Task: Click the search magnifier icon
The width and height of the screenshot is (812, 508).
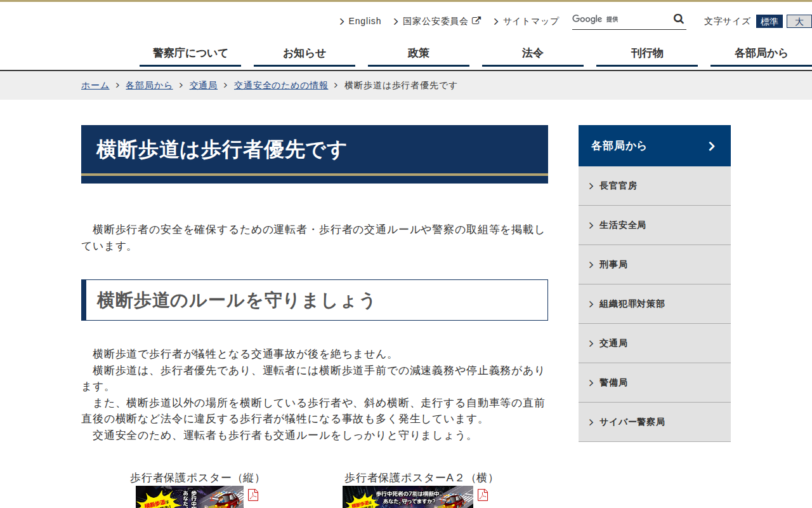Action: [679, 19]
